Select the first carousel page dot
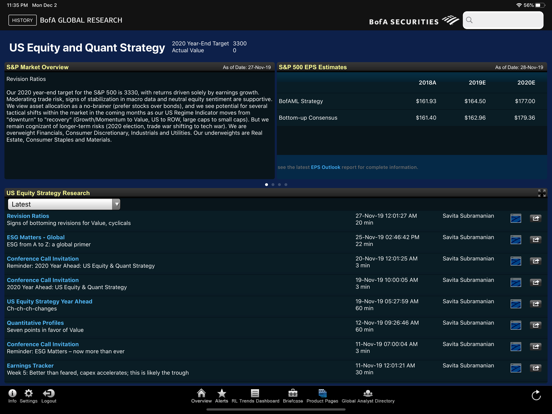The width and height of the screenshot is (552, 414). 266,184
